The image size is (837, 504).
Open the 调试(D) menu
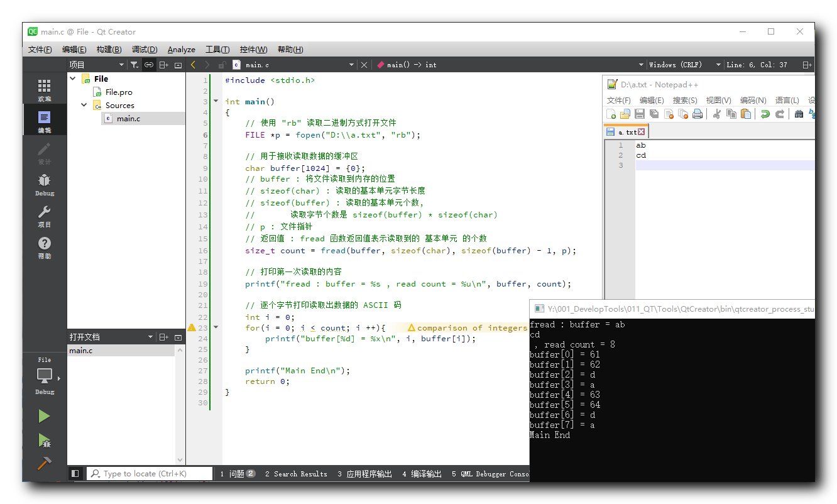click(144, 50)
